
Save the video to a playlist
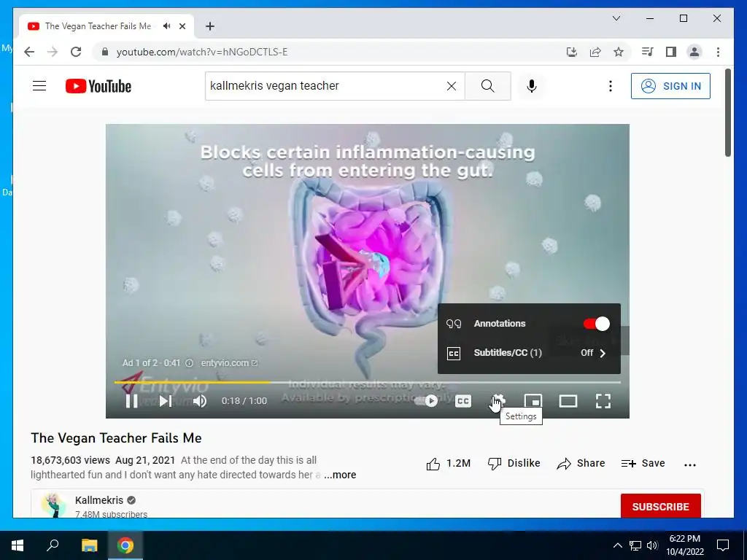pos(643,463)
